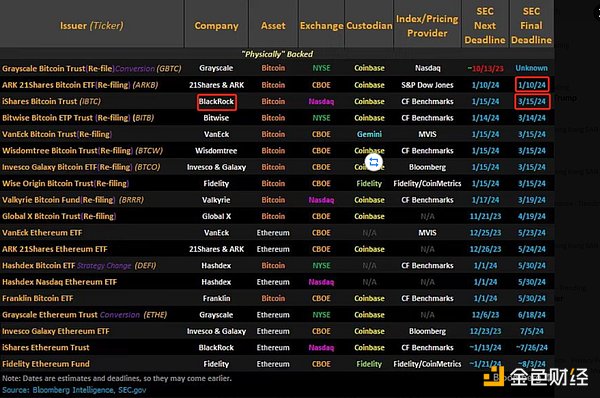Screen dimensions: 600x398
Task: Click the 7/5/24 final deadline cell
Action: [532, 331]
